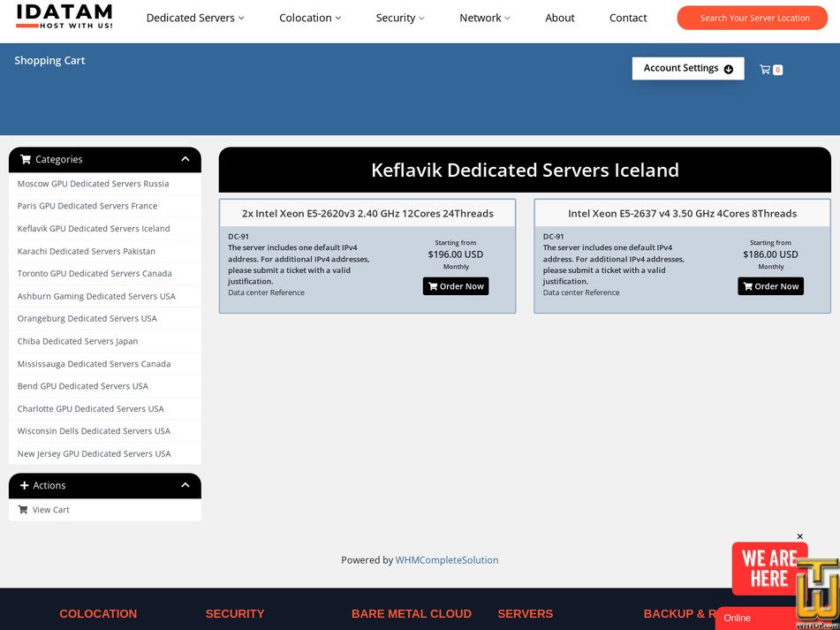The height and width of the screenshot is (630, 840).
Task: Open the cart via the header cart icon
Action: click(768, 69)
